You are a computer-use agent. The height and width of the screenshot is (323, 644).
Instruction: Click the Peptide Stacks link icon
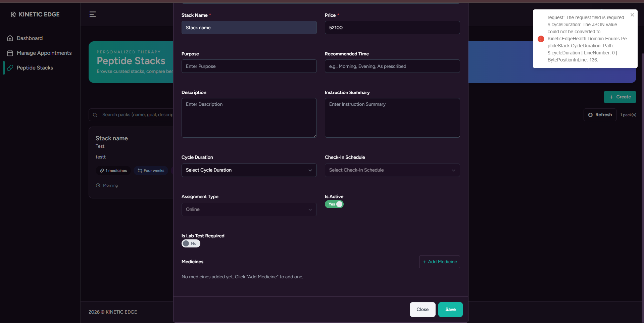(x=10, y=68)
